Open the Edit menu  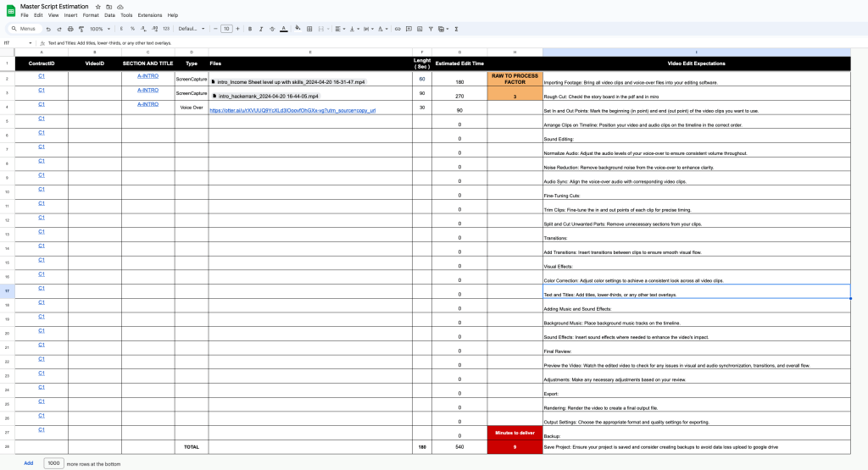38,15
